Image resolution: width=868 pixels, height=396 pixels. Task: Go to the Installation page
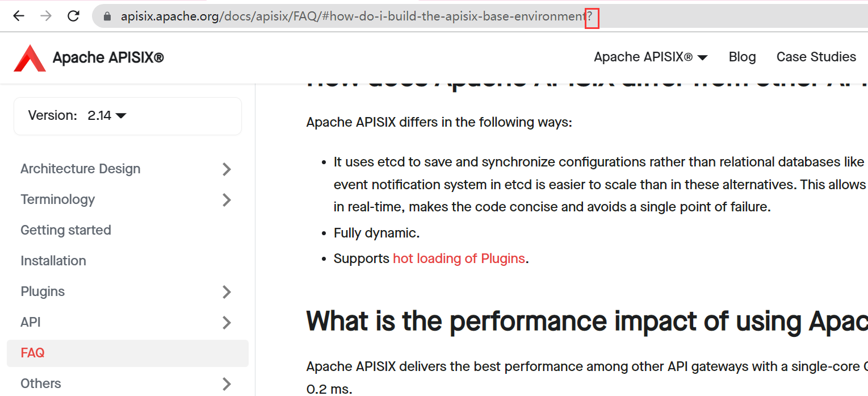coord(53,261)
